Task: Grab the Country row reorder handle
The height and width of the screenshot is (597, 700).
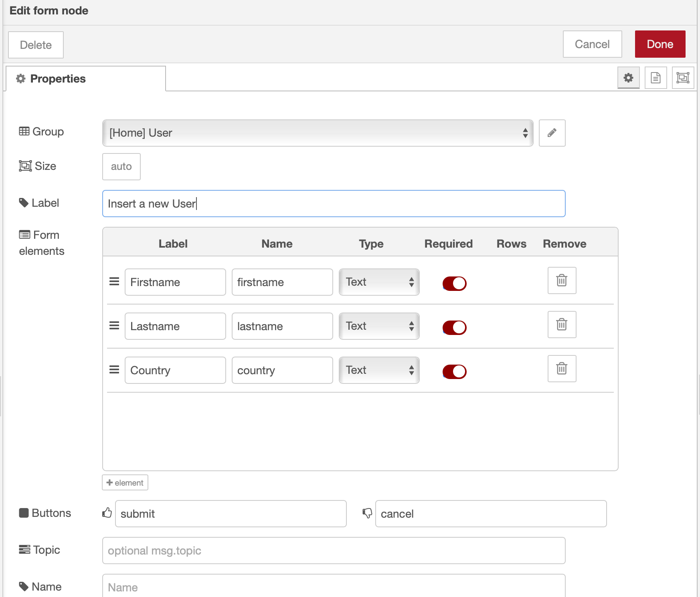Action: 114,370
